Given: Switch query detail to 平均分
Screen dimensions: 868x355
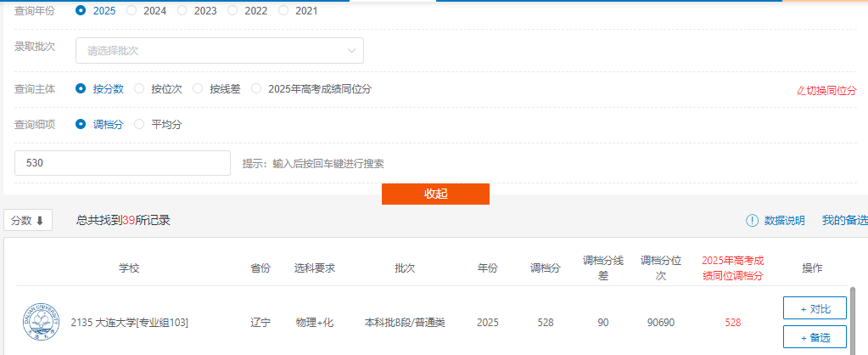Looking at the screenshot, I should coord(140,124).
